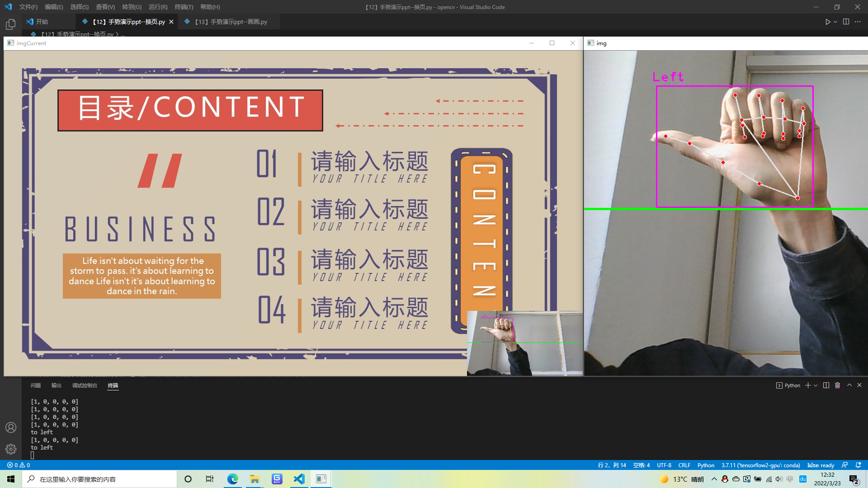Close the 【12】手势演示ppt--换页.py tab
This screenshot has width=868, height=488.
171,22
